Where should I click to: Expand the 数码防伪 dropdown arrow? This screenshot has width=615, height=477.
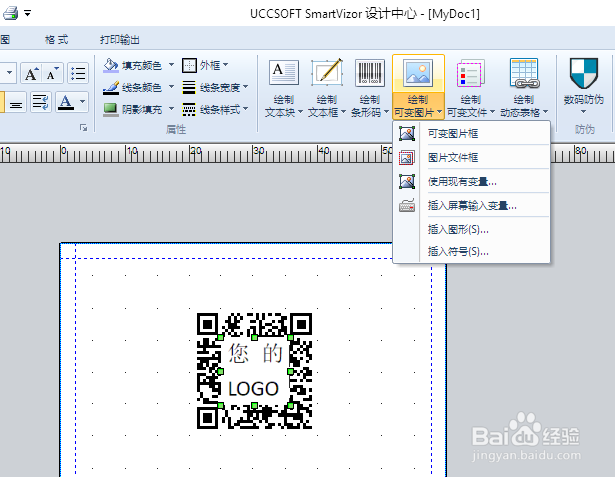click(x=583, y=112)
